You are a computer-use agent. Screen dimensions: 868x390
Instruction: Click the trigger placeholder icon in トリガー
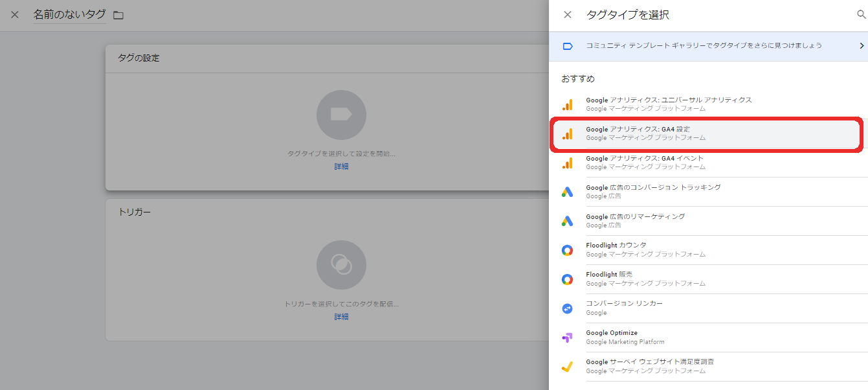[x=341, y=264]
